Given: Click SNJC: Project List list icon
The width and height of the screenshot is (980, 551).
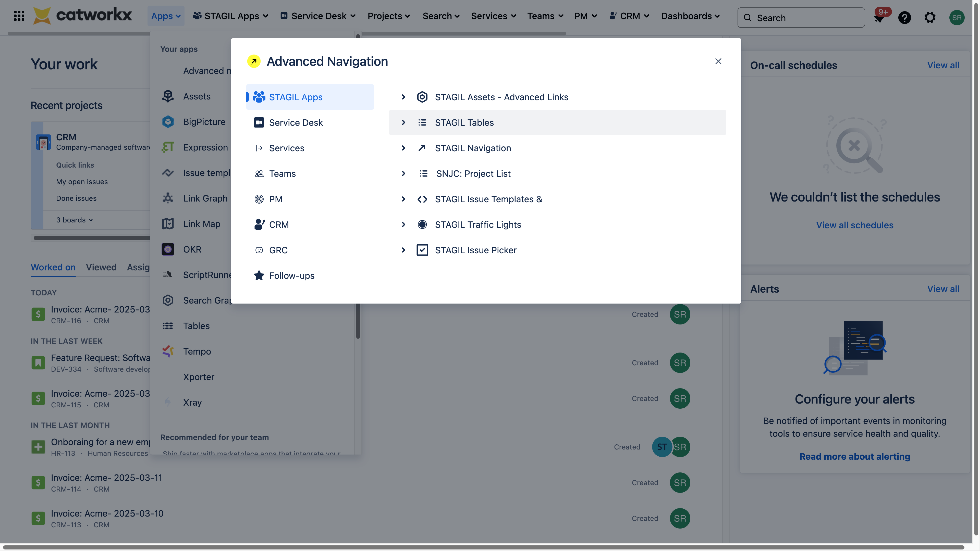Looking at the screenshot, I should [x=423, y=173].
